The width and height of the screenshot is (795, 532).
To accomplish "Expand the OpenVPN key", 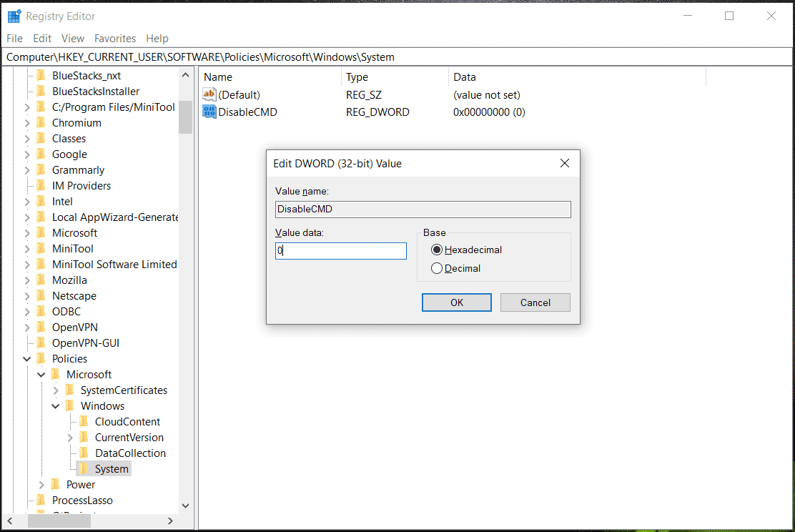I will point(27,327).
